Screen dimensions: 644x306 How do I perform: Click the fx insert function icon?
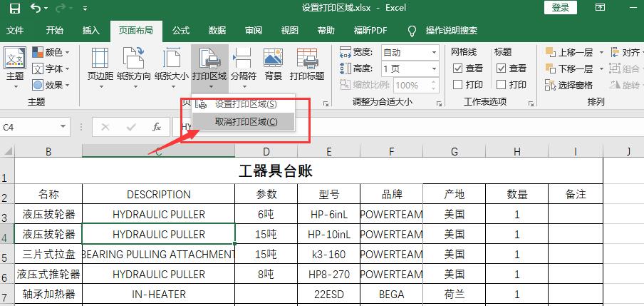(x=157, y=127)
